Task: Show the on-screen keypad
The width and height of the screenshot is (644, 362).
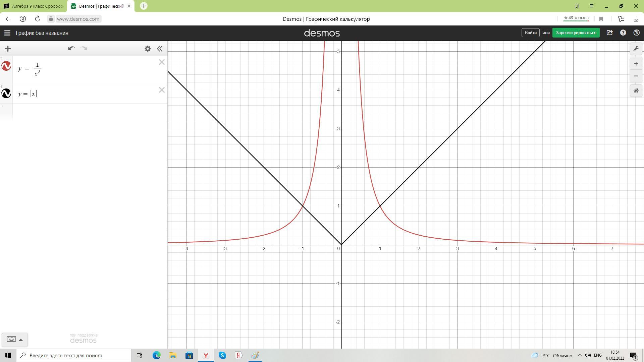Action: point(14,339)
